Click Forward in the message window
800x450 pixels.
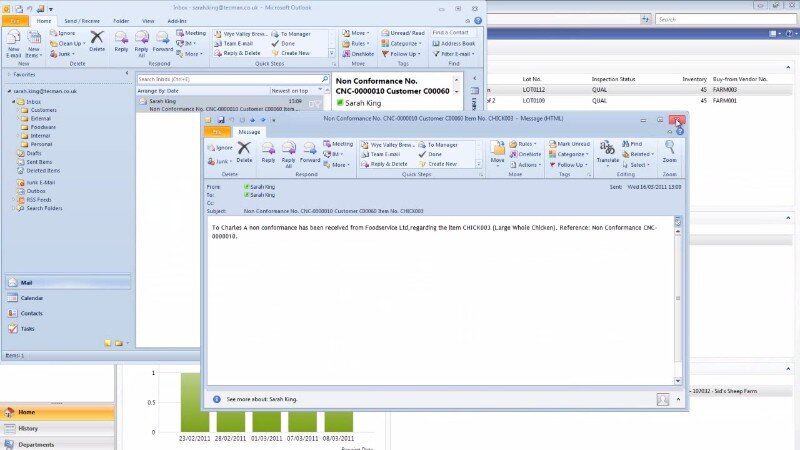pos(310,151)
